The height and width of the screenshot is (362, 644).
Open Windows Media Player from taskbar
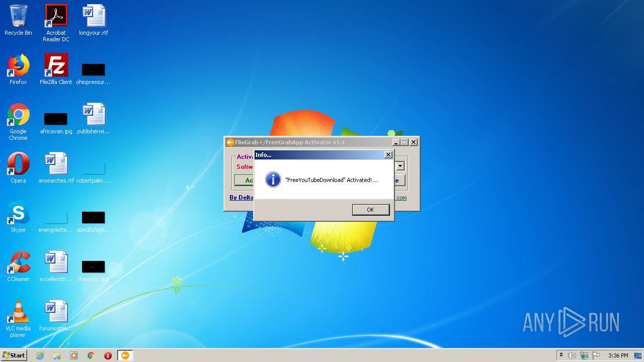point(74,355)
